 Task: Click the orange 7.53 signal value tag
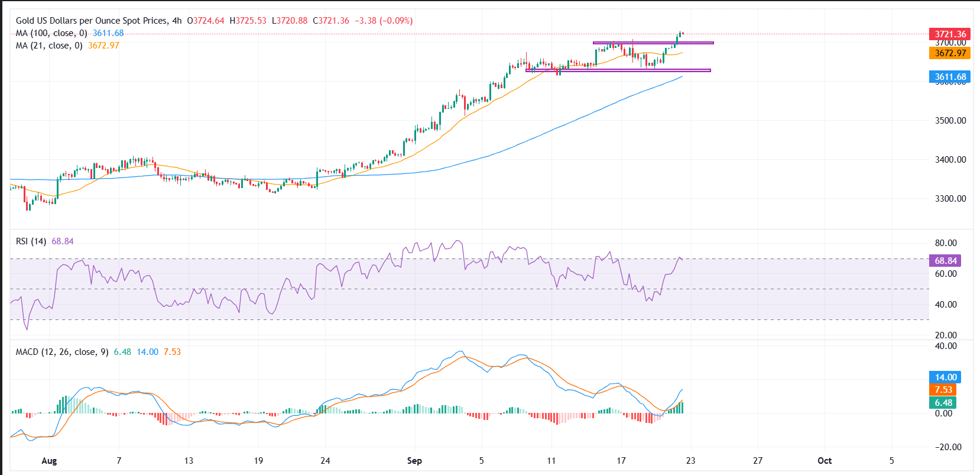point(943,390)
